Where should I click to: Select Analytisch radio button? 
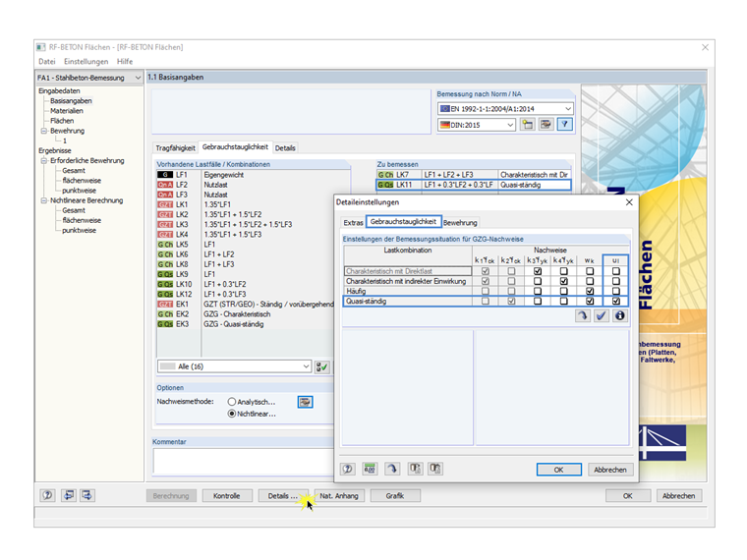click(232, 402)
